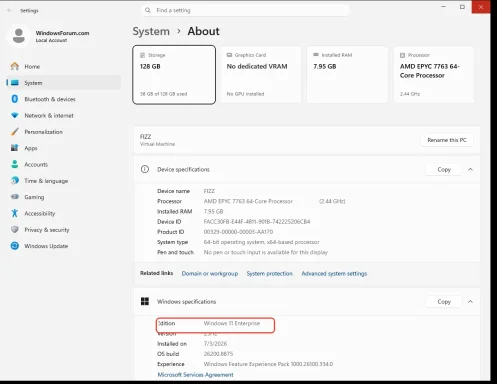Click the System monitor icon

click(15, 82)
